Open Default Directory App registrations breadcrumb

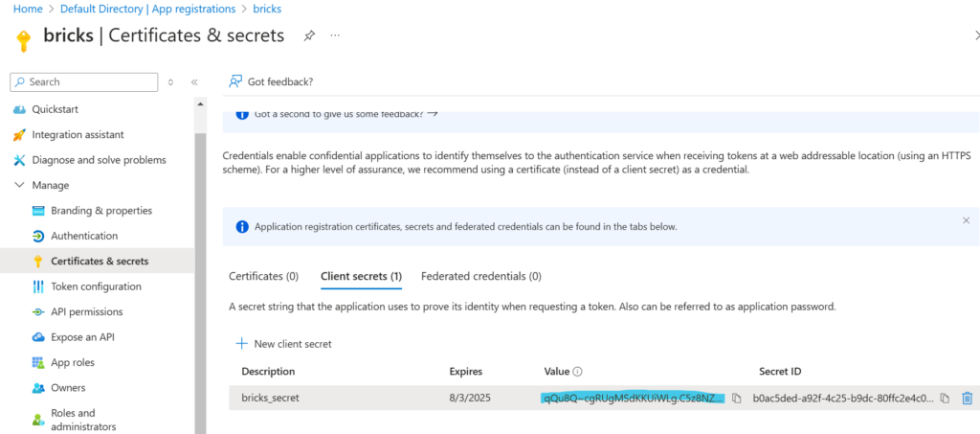[147, 9]
